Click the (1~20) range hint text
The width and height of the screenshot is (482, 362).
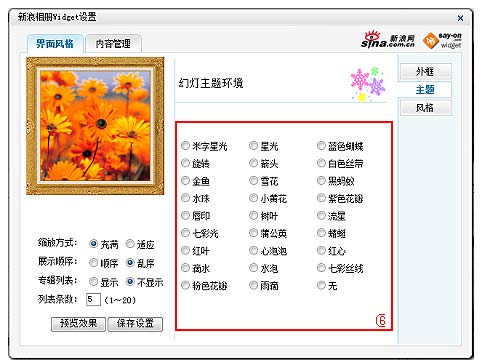[120, 300]
